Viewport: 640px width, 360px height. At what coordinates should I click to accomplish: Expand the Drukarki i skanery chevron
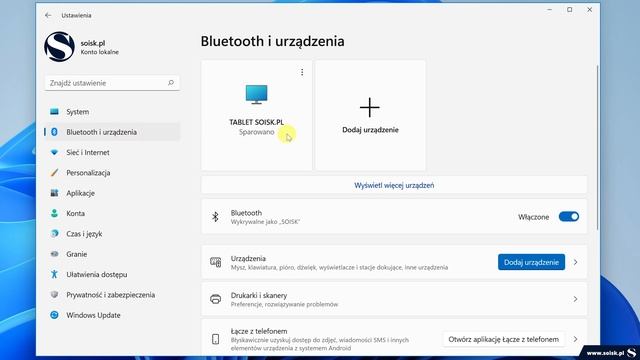[x=576, y=299]
